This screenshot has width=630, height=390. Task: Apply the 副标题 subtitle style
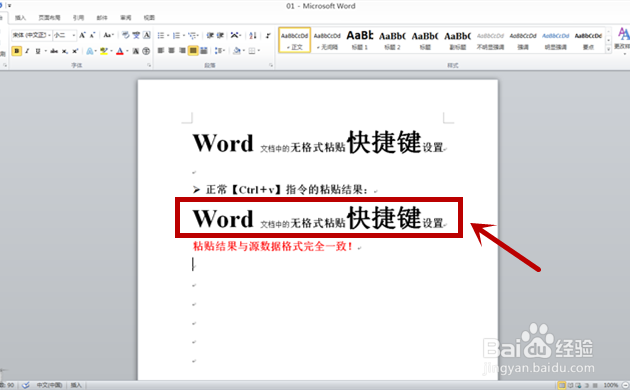pyautogui.click(x=457, y=40)
